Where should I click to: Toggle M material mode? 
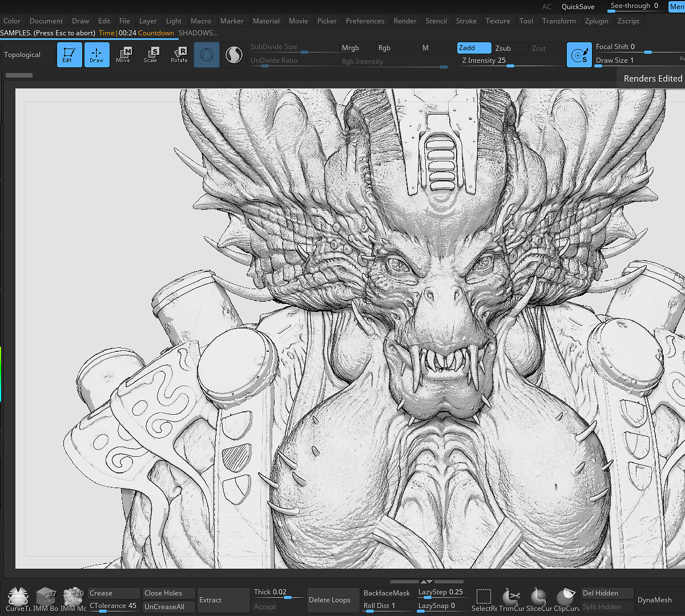point(437,48)
